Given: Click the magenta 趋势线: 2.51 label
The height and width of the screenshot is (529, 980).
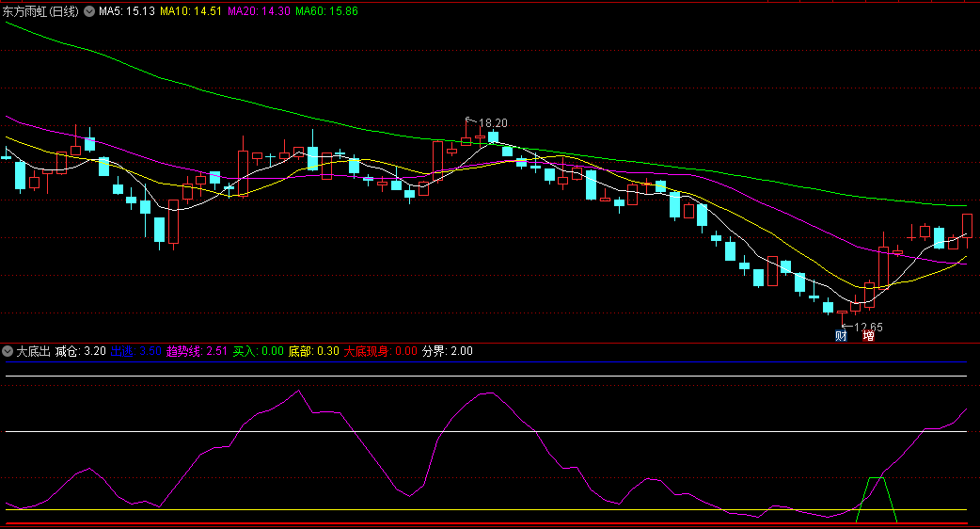Looking at the screenshot, I should [197, 351].
